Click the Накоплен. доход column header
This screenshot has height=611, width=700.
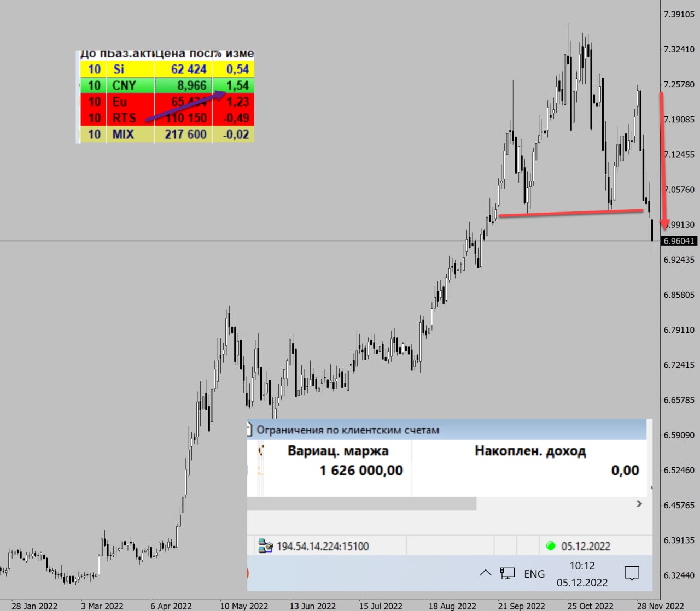point(530,451)
